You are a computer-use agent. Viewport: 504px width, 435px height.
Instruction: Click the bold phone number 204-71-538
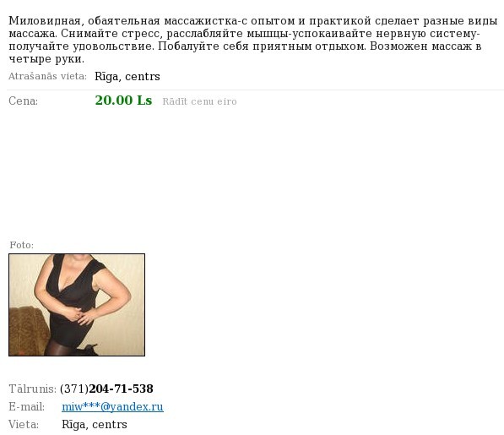[121, 389]
